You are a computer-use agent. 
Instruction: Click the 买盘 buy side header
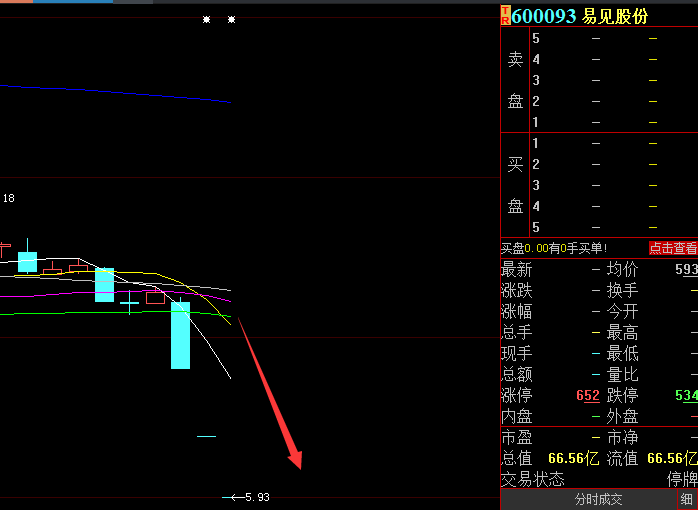(515, 185)
